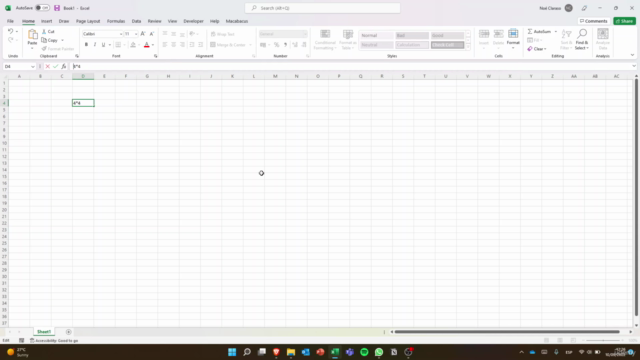Decrease font size with small A icon
This screenshot has height=360, width=640.
151,34
